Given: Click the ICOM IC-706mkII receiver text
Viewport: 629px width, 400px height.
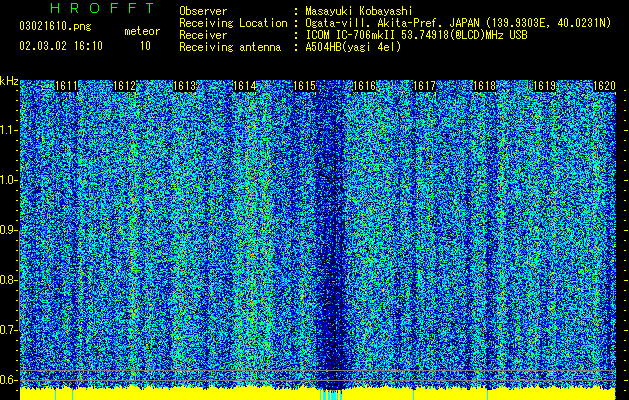Looking at the screenshot, I should pyautogui.click(x=416, y=35).
